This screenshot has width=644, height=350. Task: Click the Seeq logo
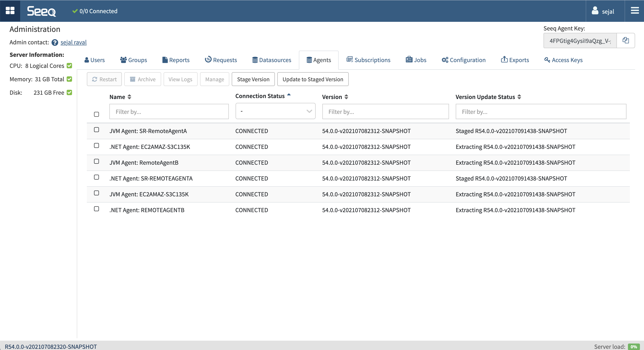[x=41, y=11]
